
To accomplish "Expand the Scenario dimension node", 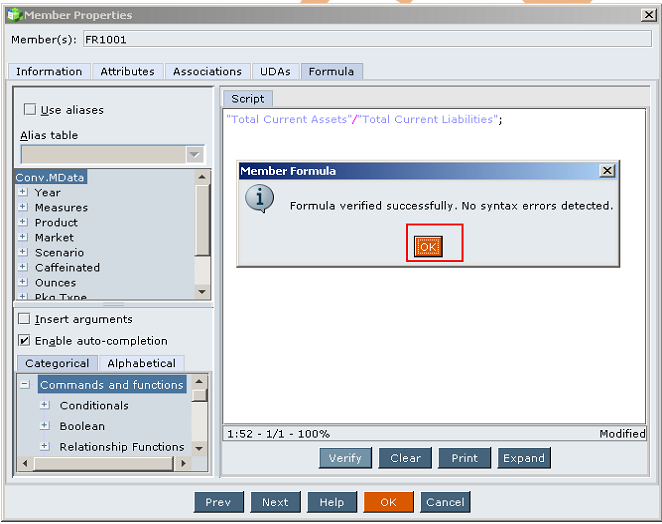I will [23, 252].
